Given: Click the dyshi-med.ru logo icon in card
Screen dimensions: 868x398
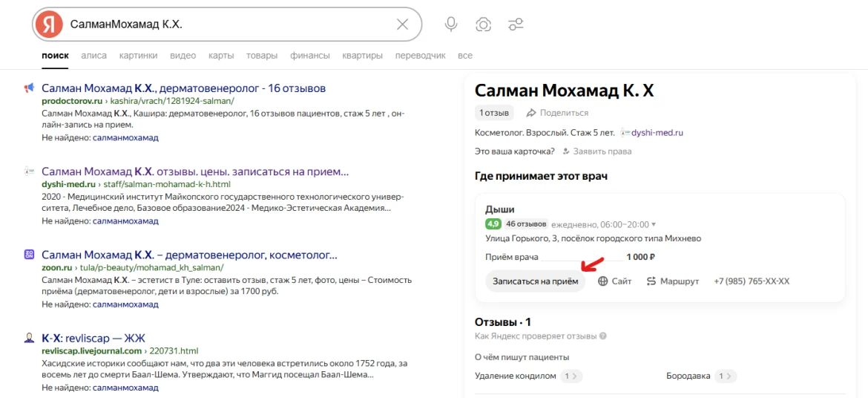Looking at the screenshot, I should [x=625, y=132].
